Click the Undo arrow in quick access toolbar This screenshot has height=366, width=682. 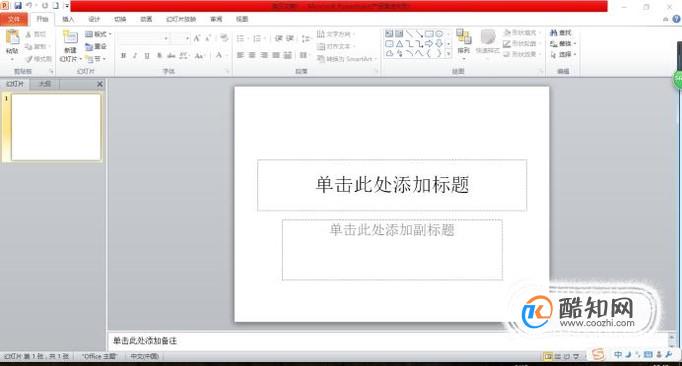29,6
